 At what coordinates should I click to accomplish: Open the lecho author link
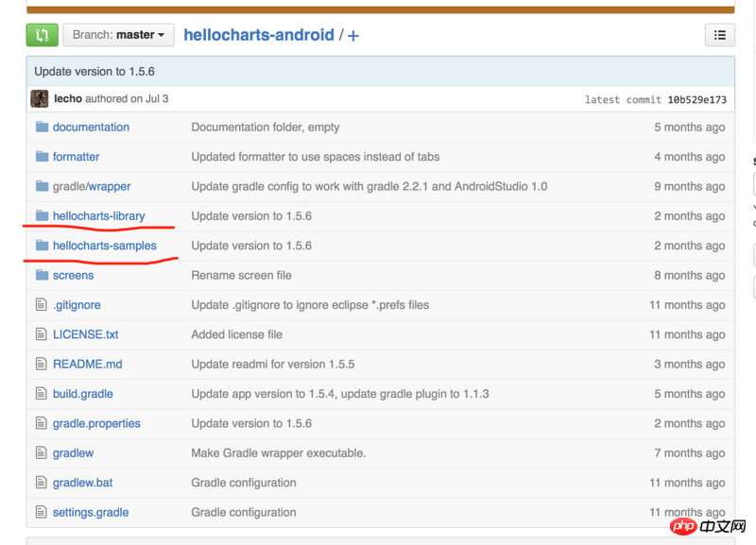[68, 99]
